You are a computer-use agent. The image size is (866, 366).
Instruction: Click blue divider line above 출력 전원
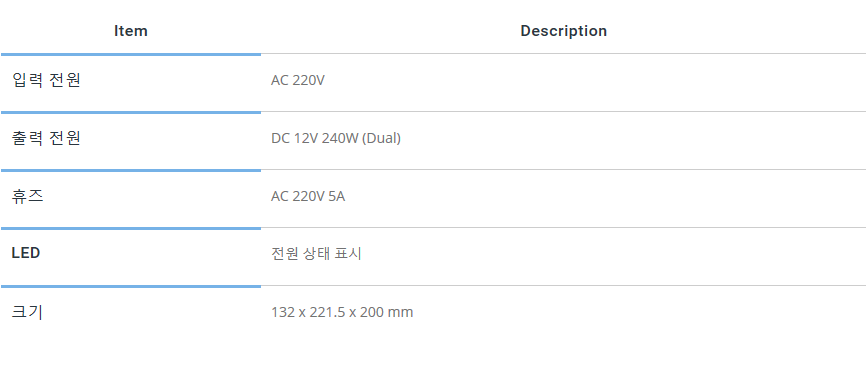(x=131, y=113)
